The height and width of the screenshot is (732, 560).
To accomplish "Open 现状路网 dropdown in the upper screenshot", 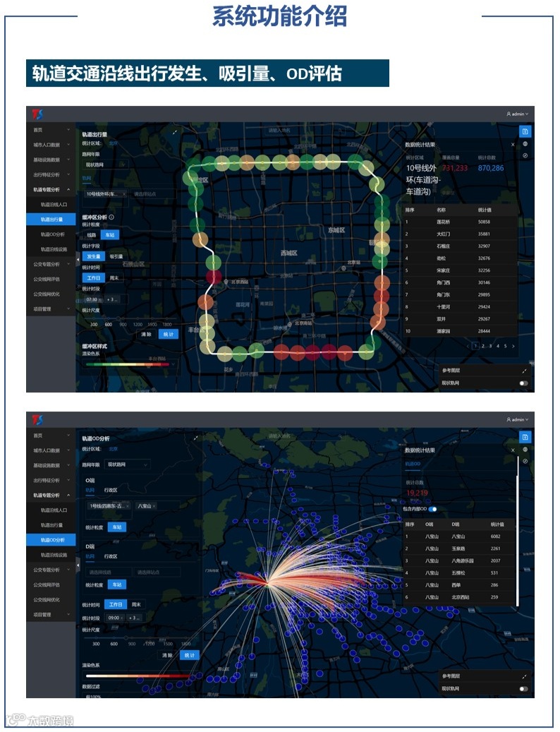I will pyautogui.click(x=105, y=164).
